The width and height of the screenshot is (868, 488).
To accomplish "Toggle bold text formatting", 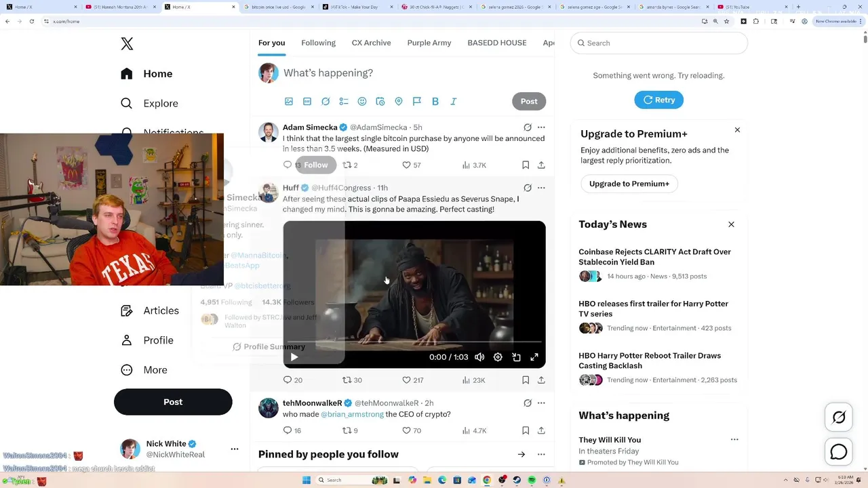I will tap(435, 102).
